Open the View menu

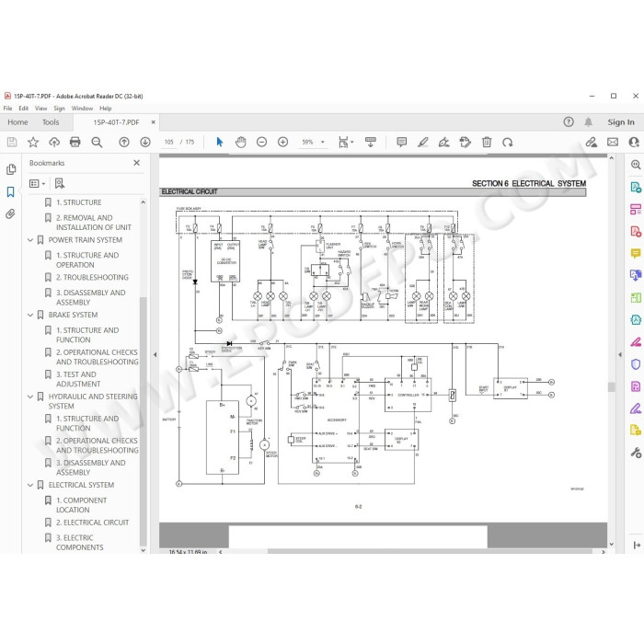[41, 109]
